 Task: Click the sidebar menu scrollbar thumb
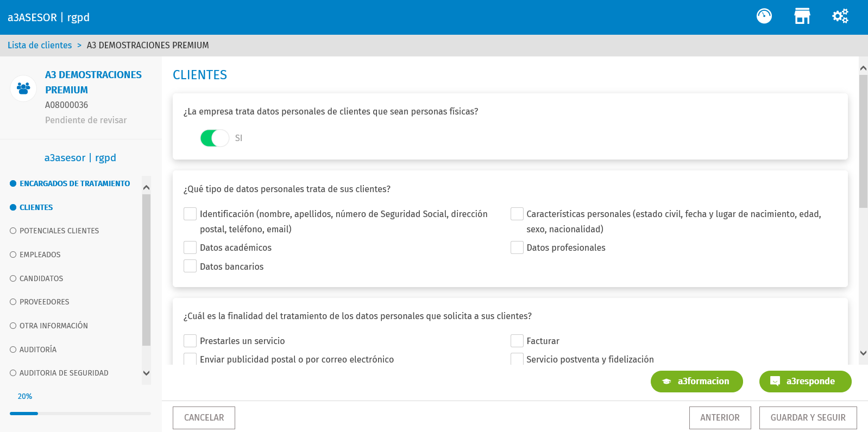tap(146, 270)
